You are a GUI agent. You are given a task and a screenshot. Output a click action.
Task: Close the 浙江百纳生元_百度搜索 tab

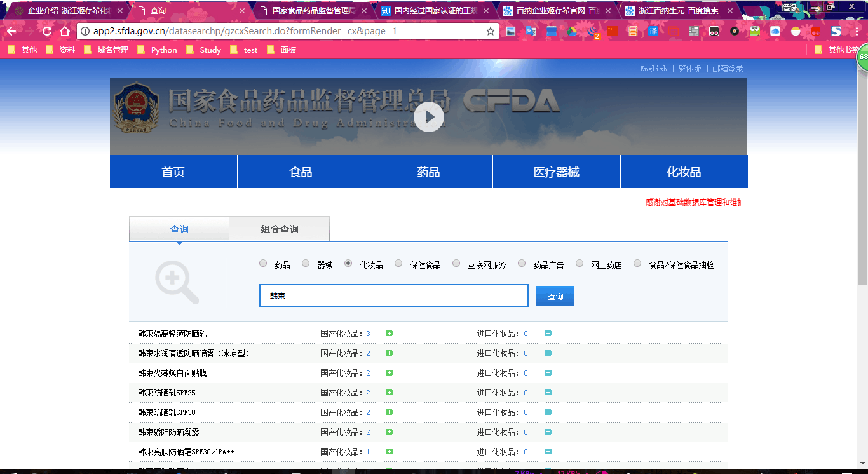[729, 11]
